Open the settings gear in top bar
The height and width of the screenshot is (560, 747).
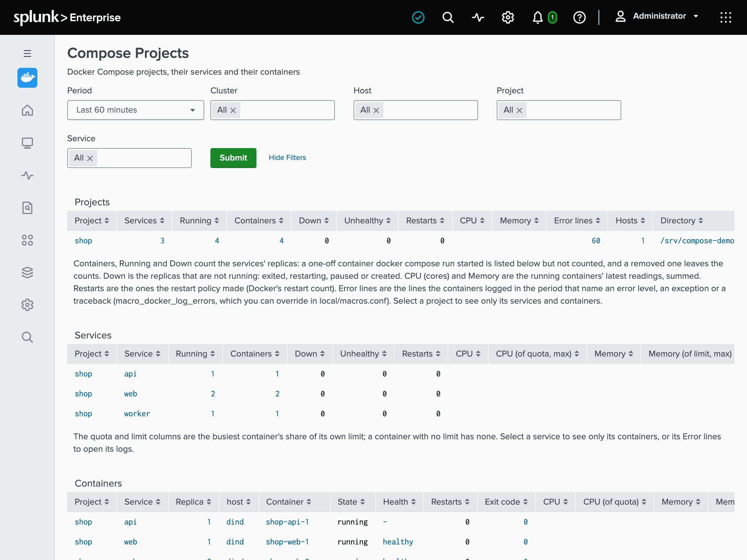(x=508, y=17)
